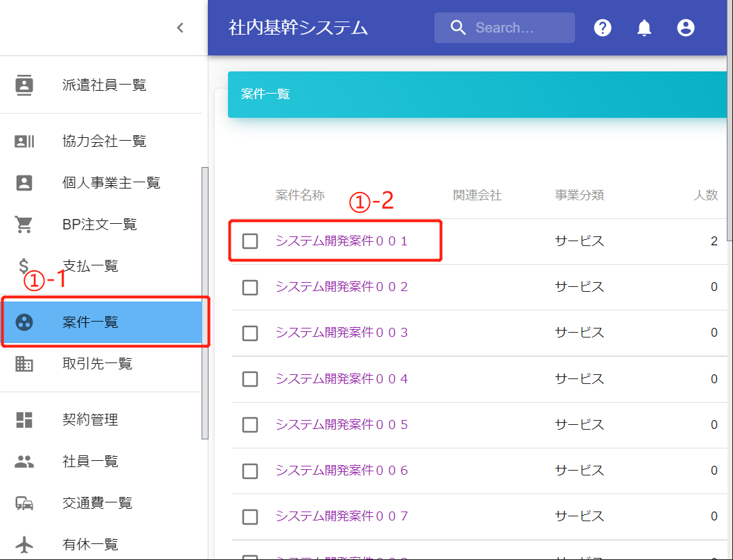Open the user account profile icon

coord(686,28)
